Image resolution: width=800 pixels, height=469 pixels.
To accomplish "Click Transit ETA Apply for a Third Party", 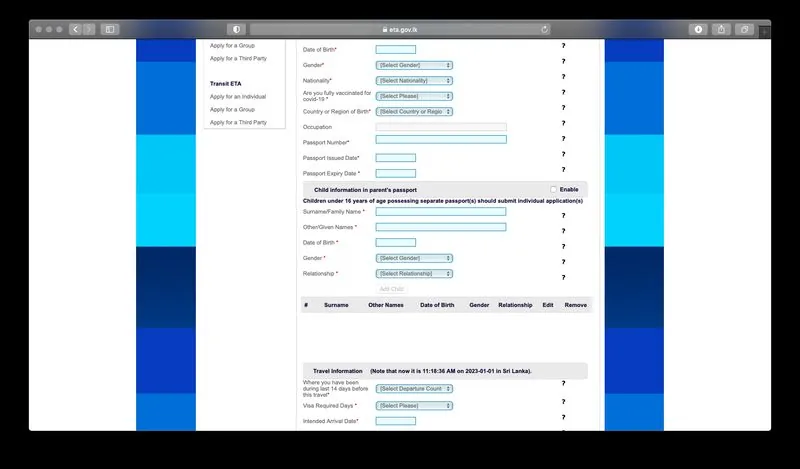I will point(238,122).
